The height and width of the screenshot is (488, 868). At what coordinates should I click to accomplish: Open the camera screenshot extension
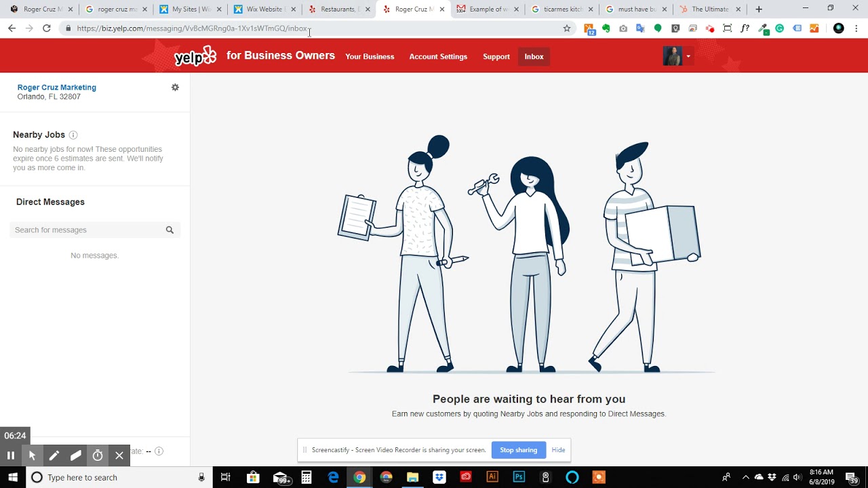click(623, 28)
